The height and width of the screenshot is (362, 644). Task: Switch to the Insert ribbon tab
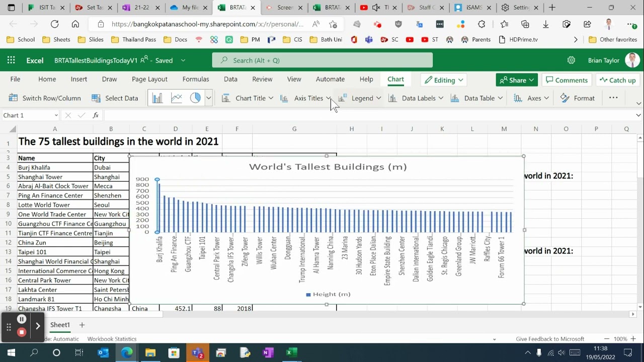79,79
